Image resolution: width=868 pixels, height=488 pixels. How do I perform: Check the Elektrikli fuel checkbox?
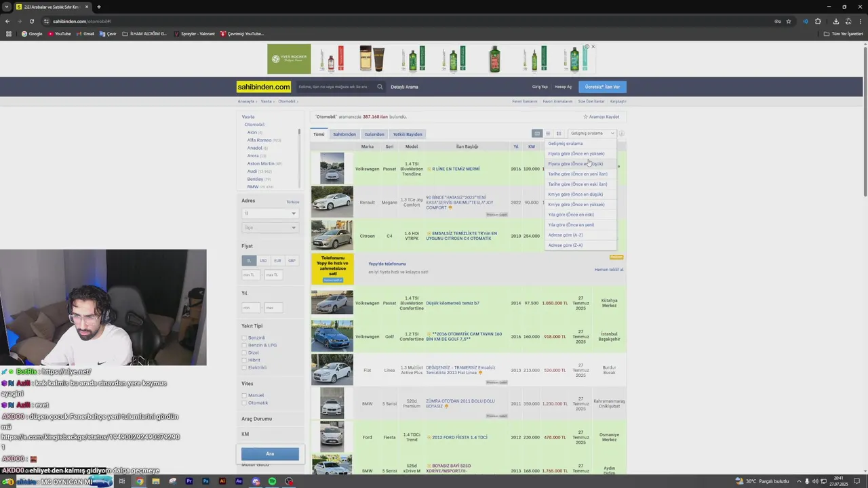pyautogui.click(x=244, y=367)
